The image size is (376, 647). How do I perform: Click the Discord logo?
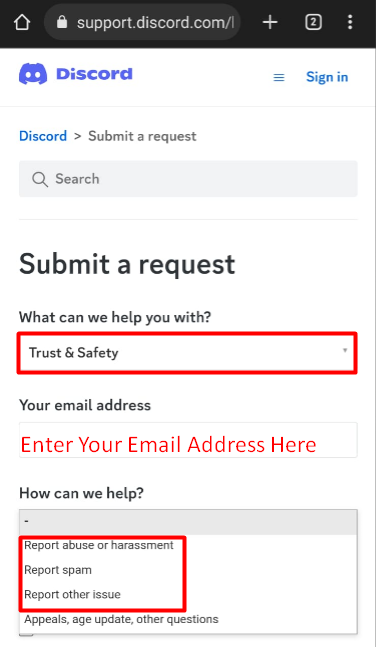click(76, 74)
